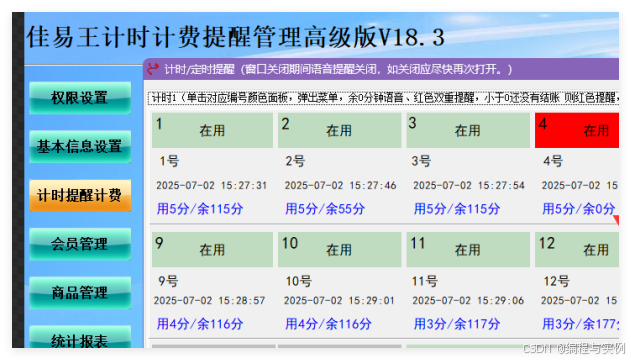The image size is (631, 360).
Task: Click start time 2025-07-02 15:27:31
Action: [212, 185]
